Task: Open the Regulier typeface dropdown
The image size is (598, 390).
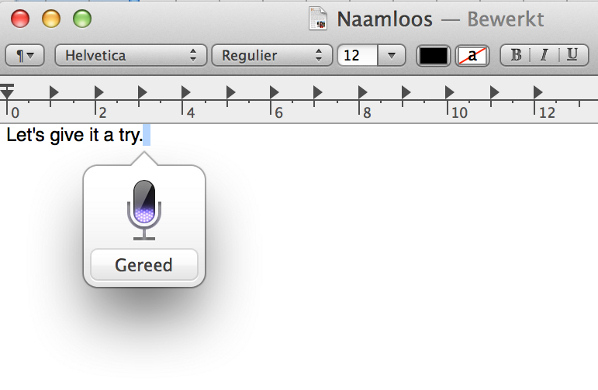Action: point(272,56)
